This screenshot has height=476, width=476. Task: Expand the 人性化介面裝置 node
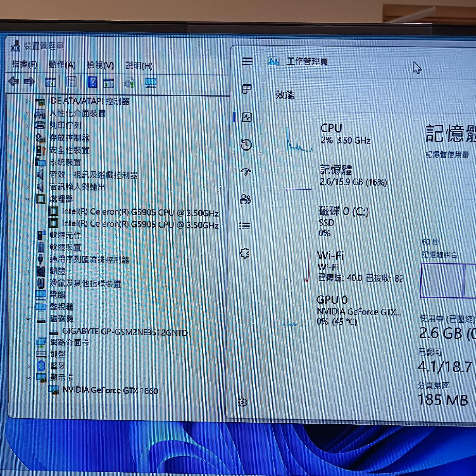(x=27, y=113)
